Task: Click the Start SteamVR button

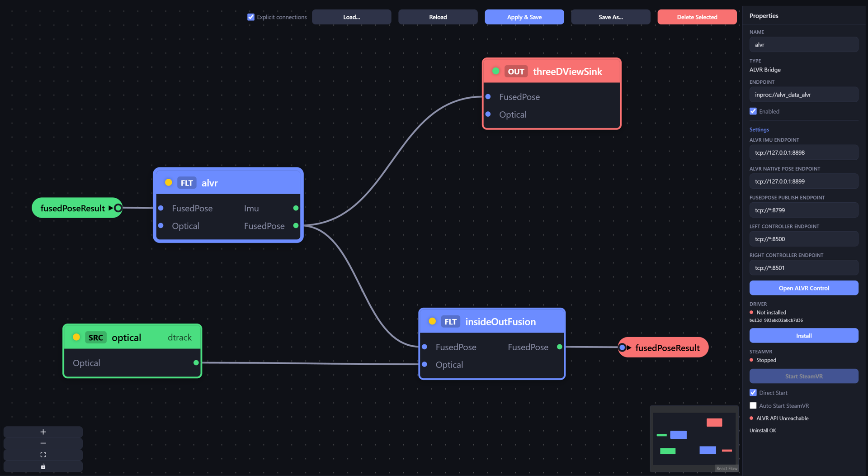Action: coord(804,376)
